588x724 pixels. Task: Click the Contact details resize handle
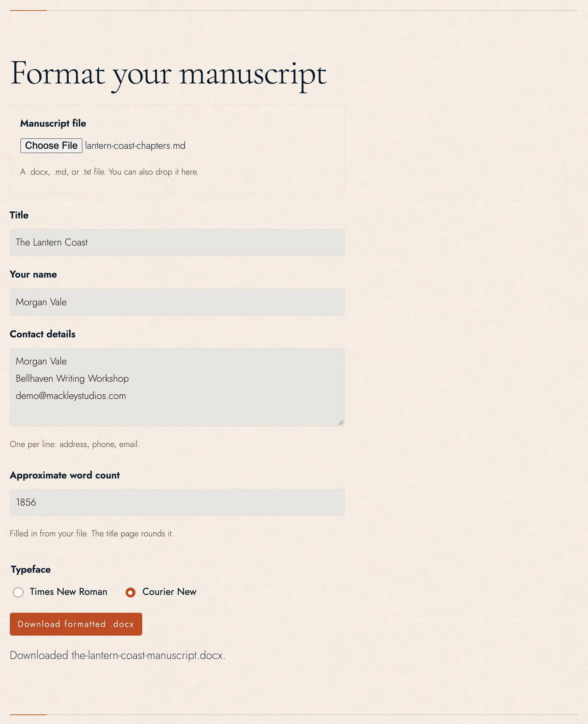click(x=341, y=423)
